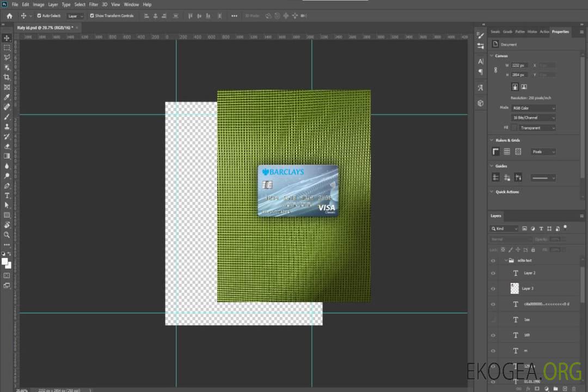Click the delete layer trash icon
Image resolution: width=588 pixels, height=392 pixels.
pos(574,388)
